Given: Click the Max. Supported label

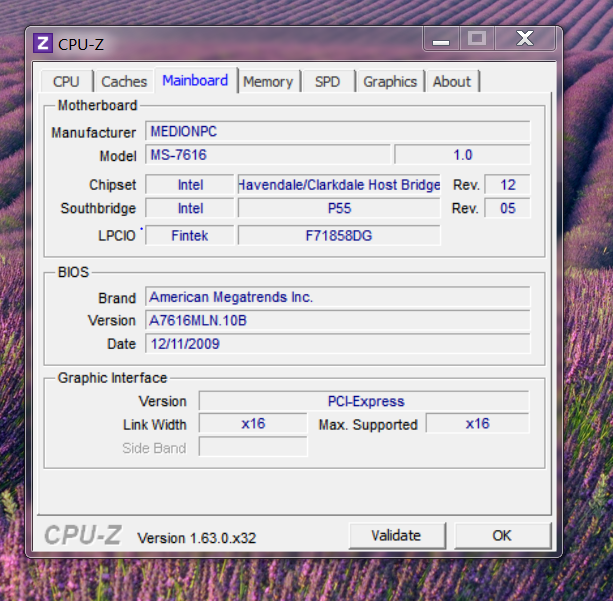Looking at the screenshot, I should [368, 425].
